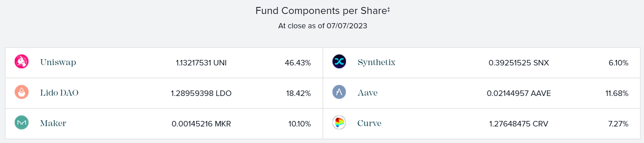Select the 1.13217531 UNI amount
Viewport: 644px width, 143px height.
pyautogui.click(x=201, y=63)
